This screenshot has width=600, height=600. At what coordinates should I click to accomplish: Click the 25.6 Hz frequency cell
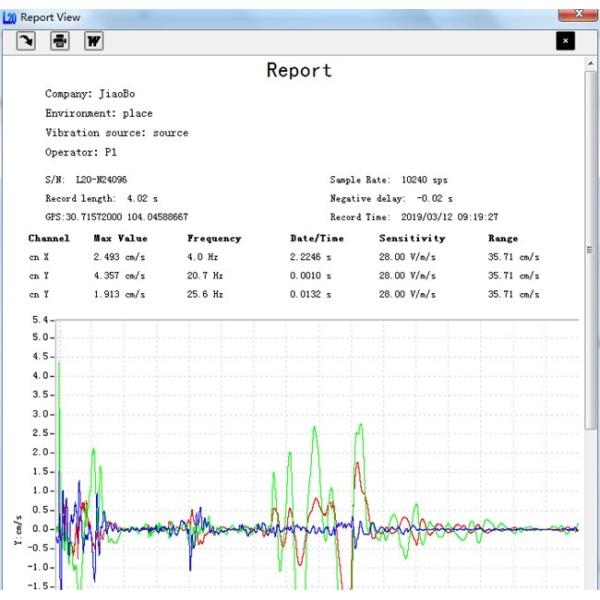[x=204, y=294]
